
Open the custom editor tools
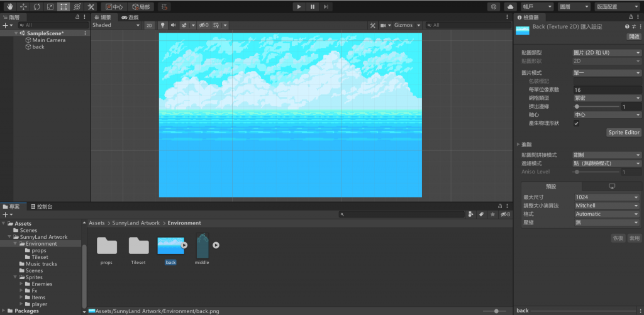click(91, 6)
